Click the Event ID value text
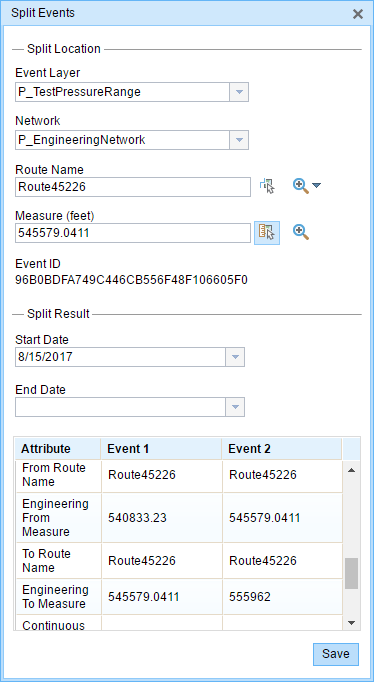 pos(131,280)
